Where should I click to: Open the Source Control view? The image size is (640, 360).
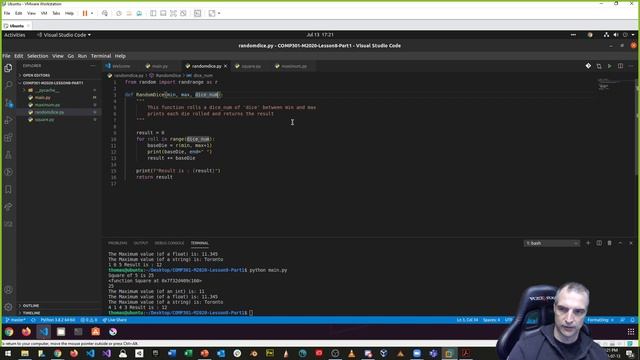(8, 102)
